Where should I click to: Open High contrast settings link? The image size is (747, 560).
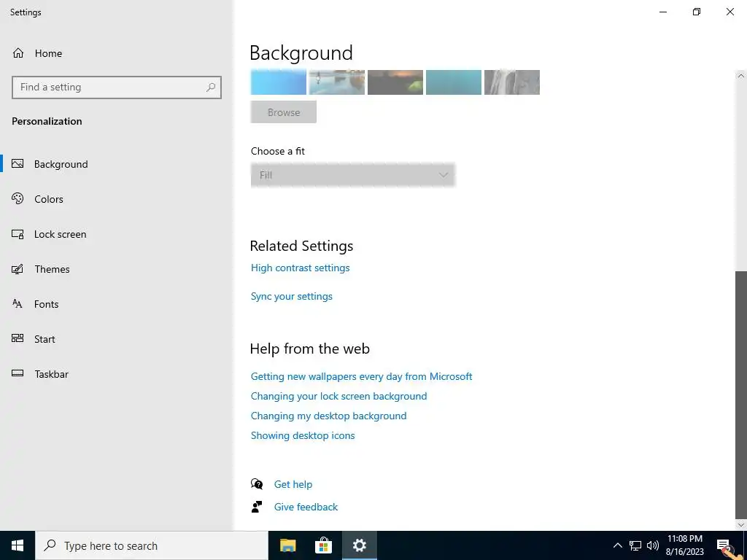pyautogui.click(x=300, y=268)
